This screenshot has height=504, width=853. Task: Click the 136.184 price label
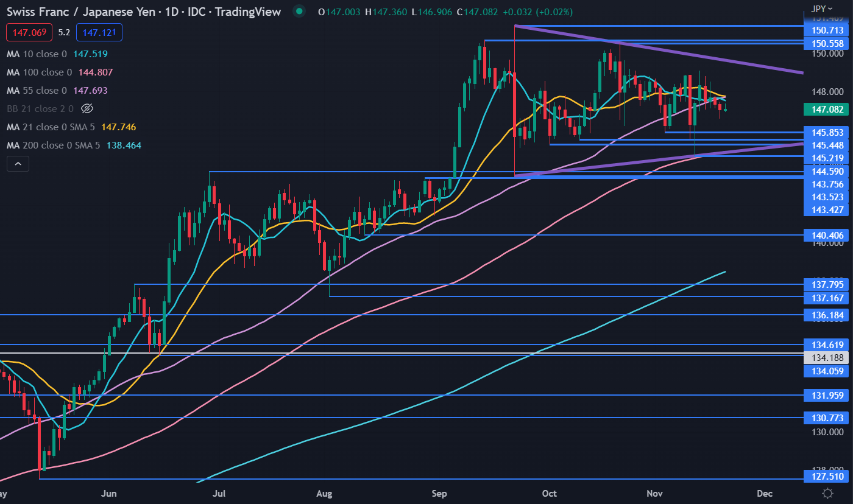pos(827,315)
